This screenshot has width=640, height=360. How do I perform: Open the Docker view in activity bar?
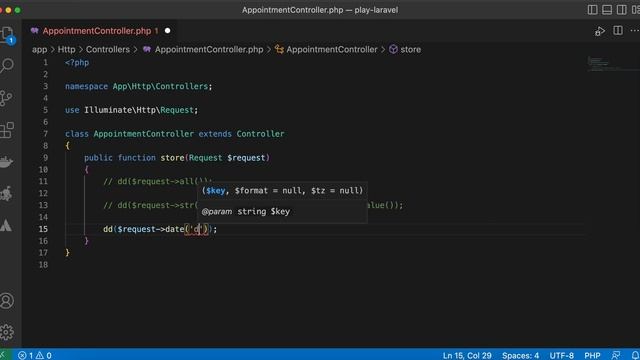pos(6,162)
